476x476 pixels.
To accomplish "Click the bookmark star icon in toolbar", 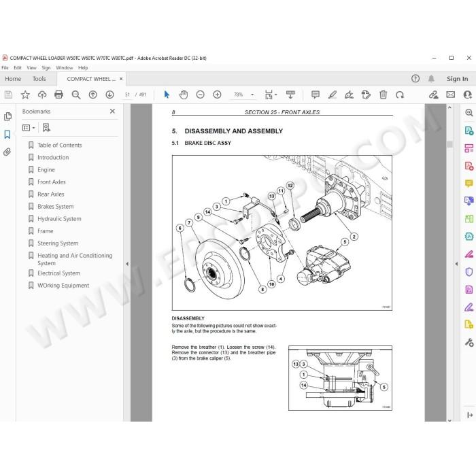I will pyautogui.click(x=25, y=95).
